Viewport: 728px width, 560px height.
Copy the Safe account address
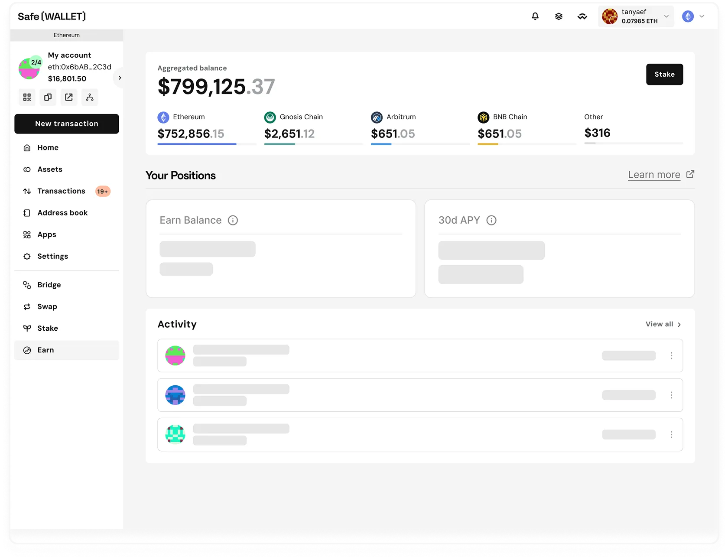(x=48, y=97)
